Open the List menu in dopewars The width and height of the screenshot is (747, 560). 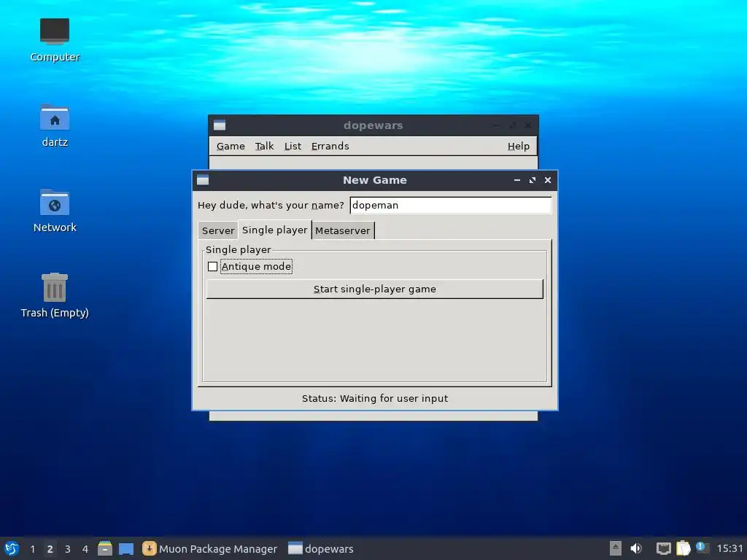coord(293,146)
